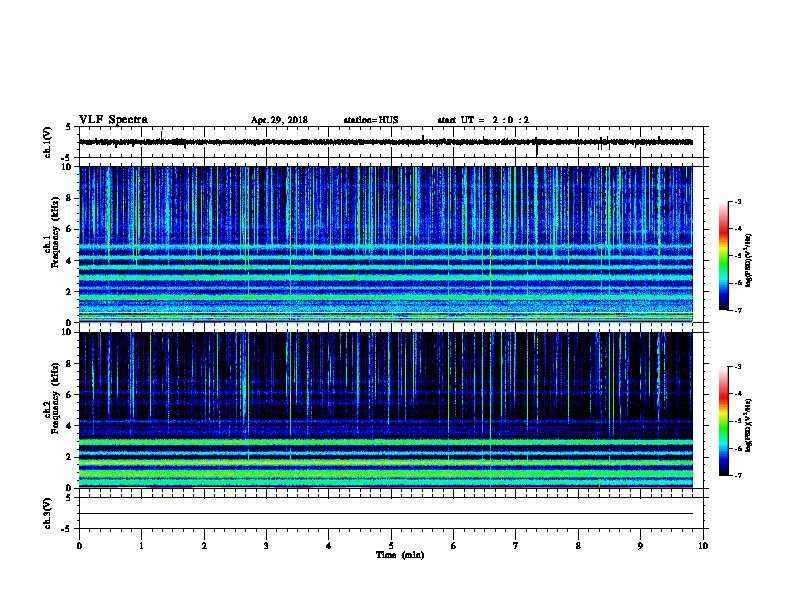Click the time axis tick label "0"
Viewport: 792px width, 612px height.
[79, 546]
